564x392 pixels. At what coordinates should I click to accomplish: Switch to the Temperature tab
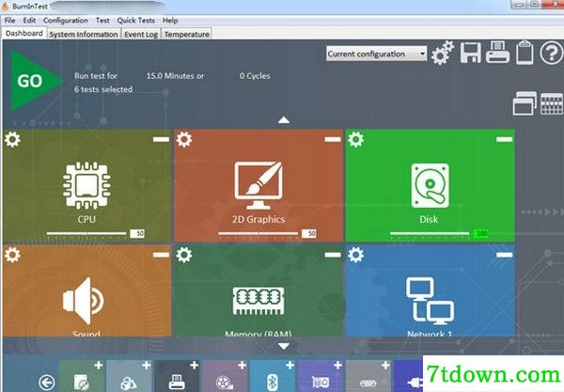point(187,34)
